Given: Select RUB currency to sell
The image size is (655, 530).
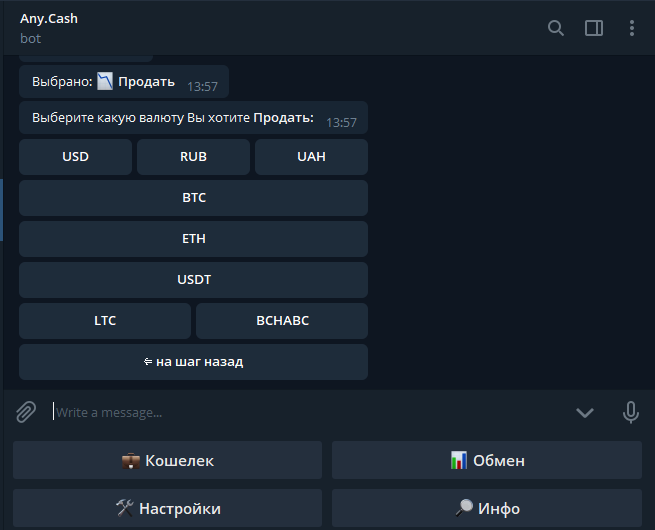Looking at the screenshot, I should tap(193, 157).
